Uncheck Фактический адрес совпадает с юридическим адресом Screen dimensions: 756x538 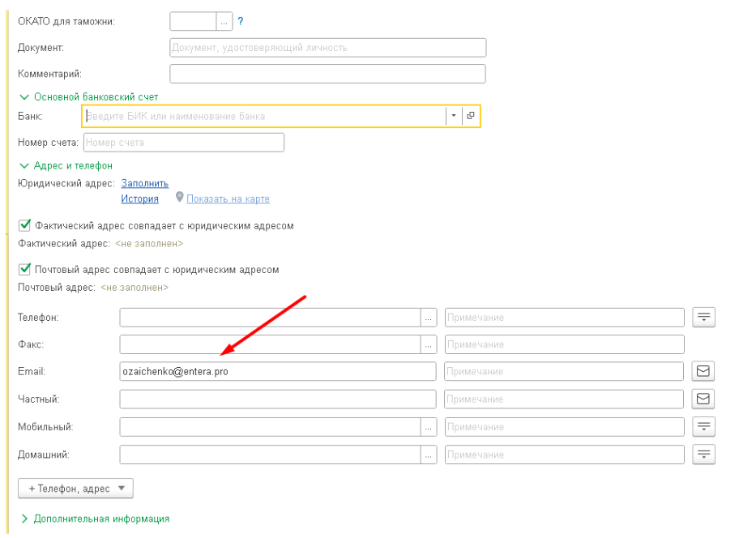click(24, 225)
